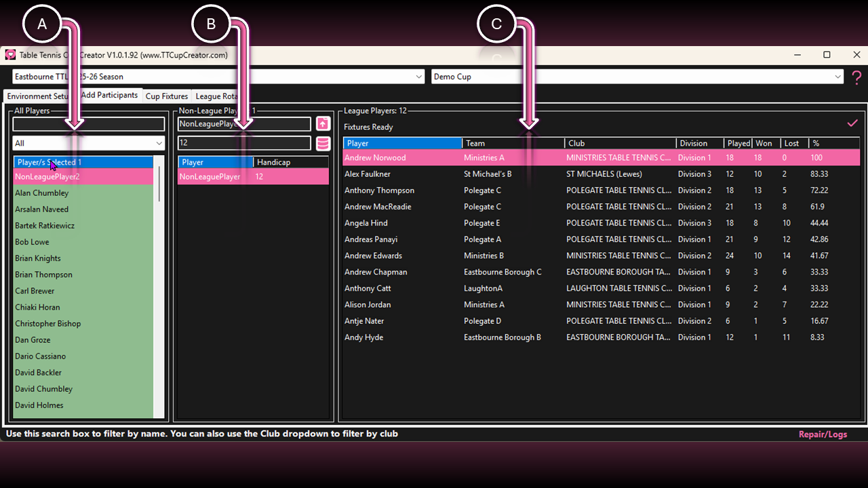Click the Eastbourne Borough C team cell
Image resolution: width=868 pixels, height=488 pixels.
pyautogui.click(x=502, y=272)
